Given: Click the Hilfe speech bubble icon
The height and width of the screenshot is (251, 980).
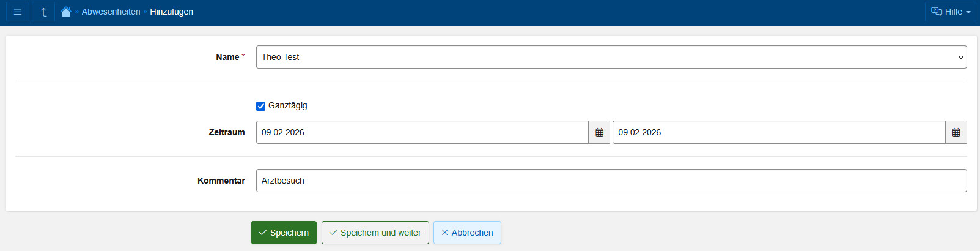Looking at the screenshot, I should pos(936,12).
